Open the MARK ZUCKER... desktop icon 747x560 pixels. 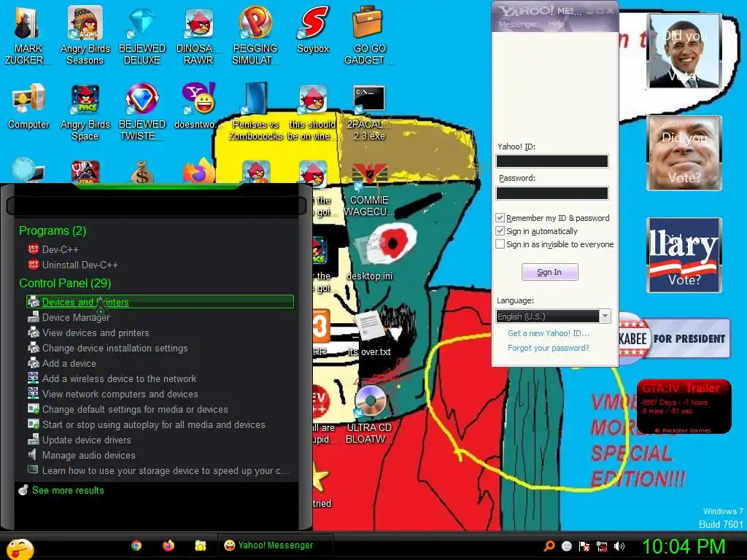28,36
